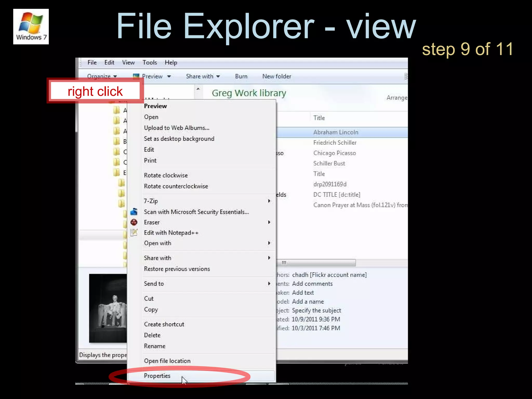Select Create shortcut
The width and height of the screenshot is (532, 399).
coord(164,324)
